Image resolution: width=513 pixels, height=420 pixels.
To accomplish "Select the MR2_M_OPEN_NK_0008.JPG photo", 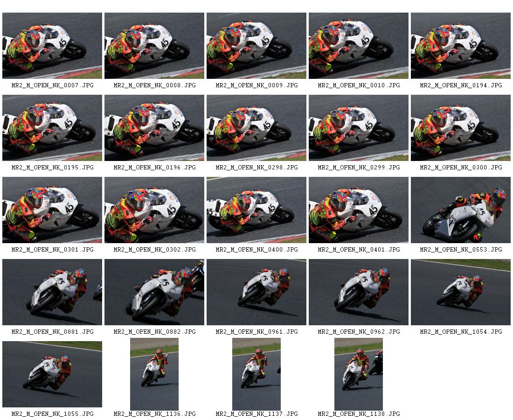I will pos(154,46).
